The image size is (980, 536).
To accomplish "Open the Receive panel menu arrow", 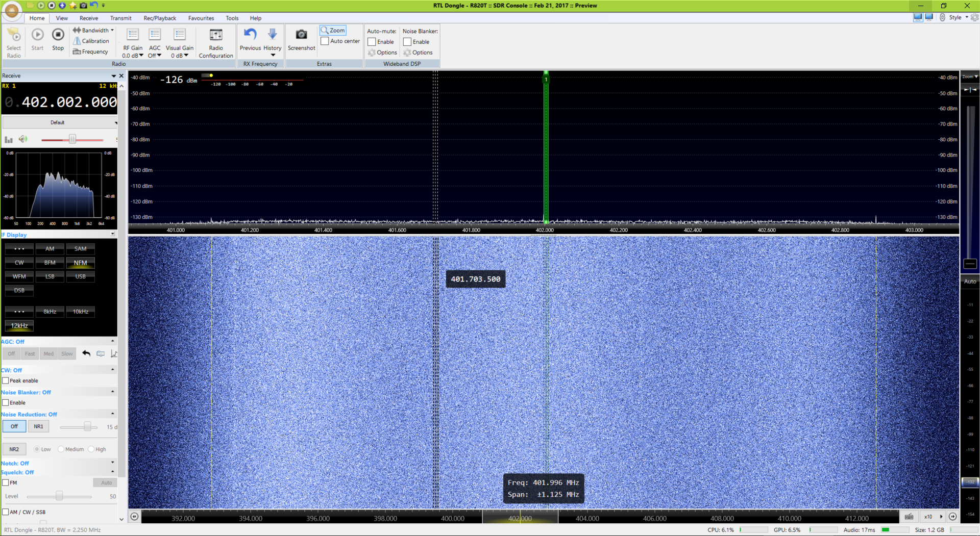I will [x=114, y=76].
